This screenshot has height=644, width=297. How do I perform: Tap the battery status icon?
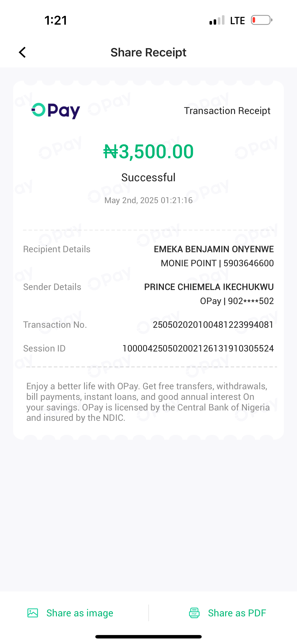262,20
